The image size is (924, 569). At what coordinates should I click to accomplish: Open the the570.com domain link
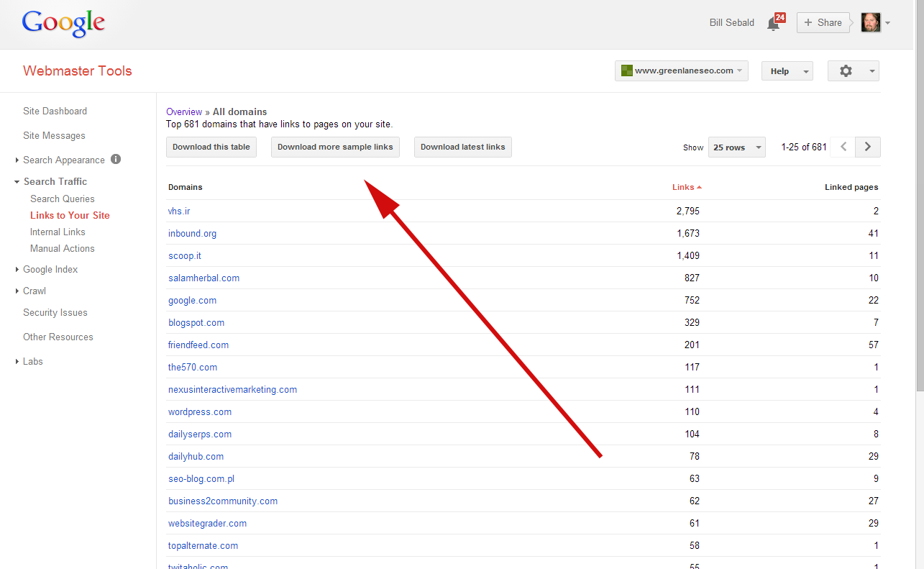click(x=193, y=367)
